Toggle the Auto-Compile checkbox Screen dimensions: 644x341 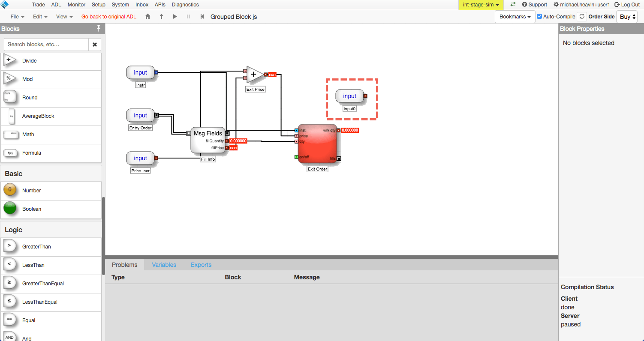coord(539,17)
